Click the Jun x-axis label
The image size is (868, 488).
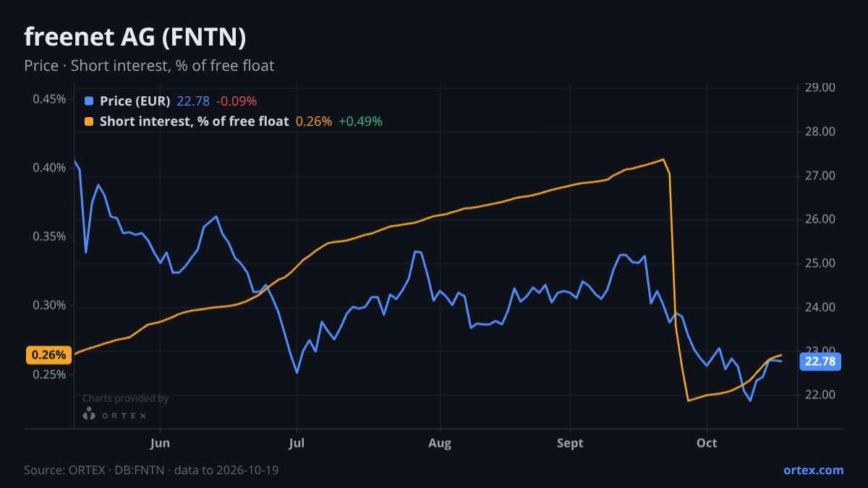click(x=160, y=443)
